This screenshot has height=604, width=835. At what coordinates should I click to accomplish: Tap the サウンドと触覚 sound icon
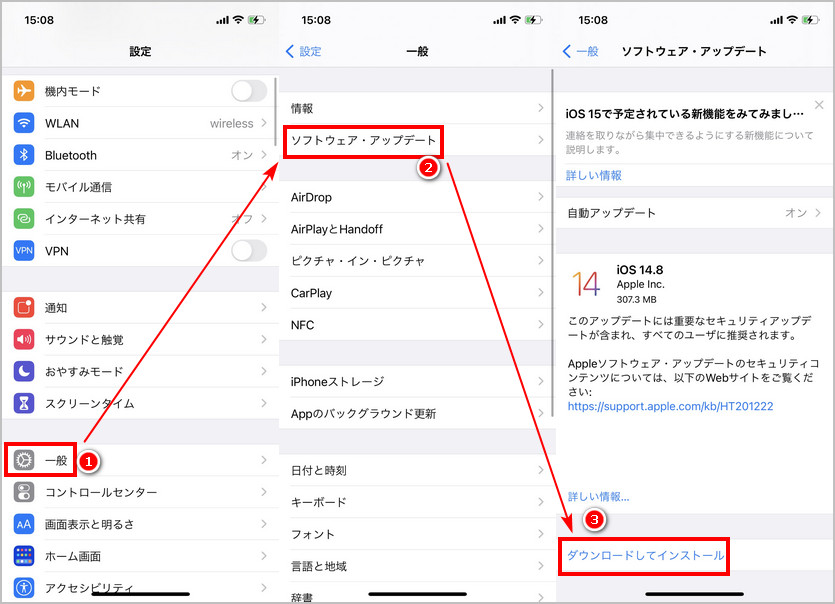click(x=25, y=340)
